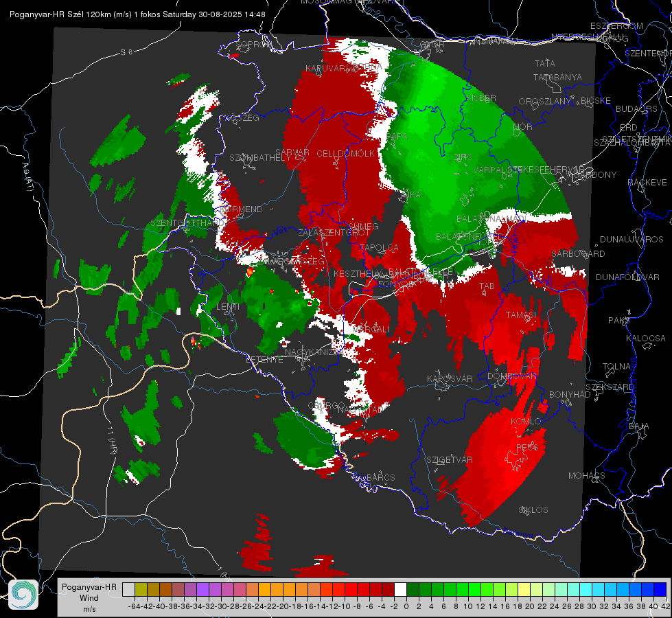Pick the darkest blue swatch ending the legend
This screenshot has height=618, width=672.
click(660, 589)
